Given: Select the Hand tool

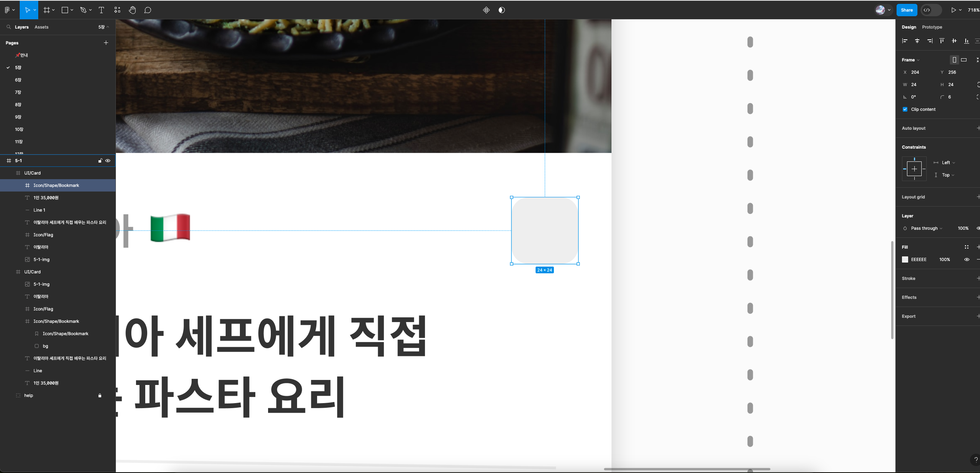Looking at the screenshot, I should pyautogui.click(x=132, y=10).
